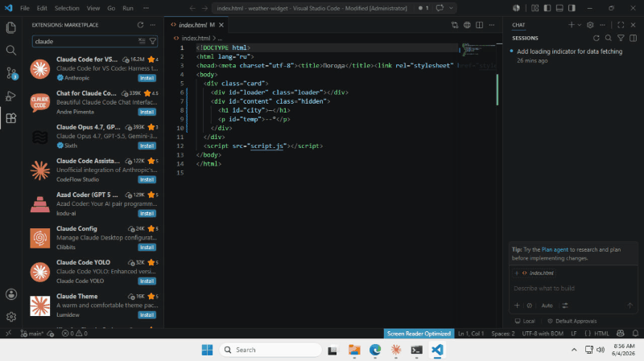Select the index.html editor tab
Image resolution: width=644 pixels, height=361 pixels.
point(196,25)
